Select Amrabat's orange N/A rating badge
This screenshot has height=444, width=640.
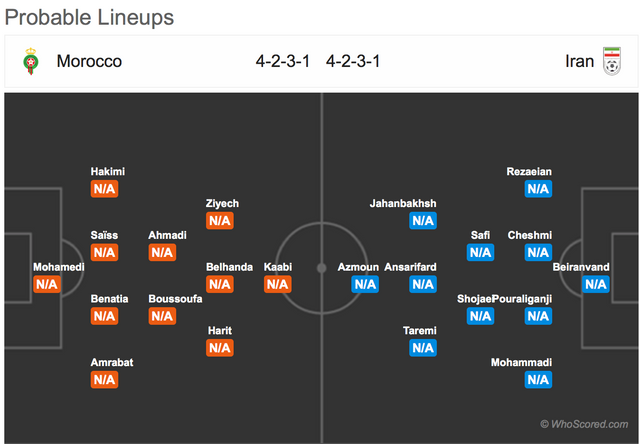104,380
